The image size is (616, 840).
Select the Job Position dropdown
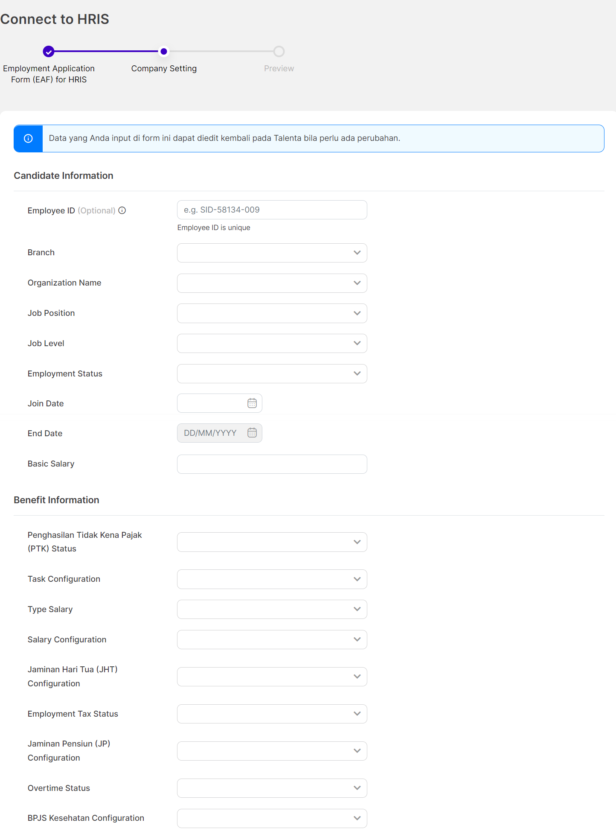click(272, 313)
